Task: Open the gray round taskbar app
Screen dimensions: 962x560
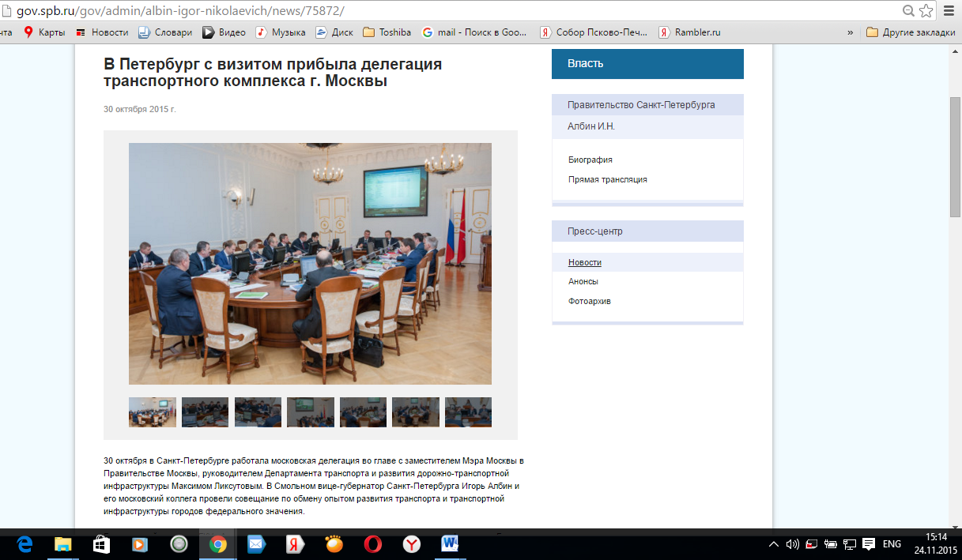Action: pyautogui.click(x=179, y=544)
